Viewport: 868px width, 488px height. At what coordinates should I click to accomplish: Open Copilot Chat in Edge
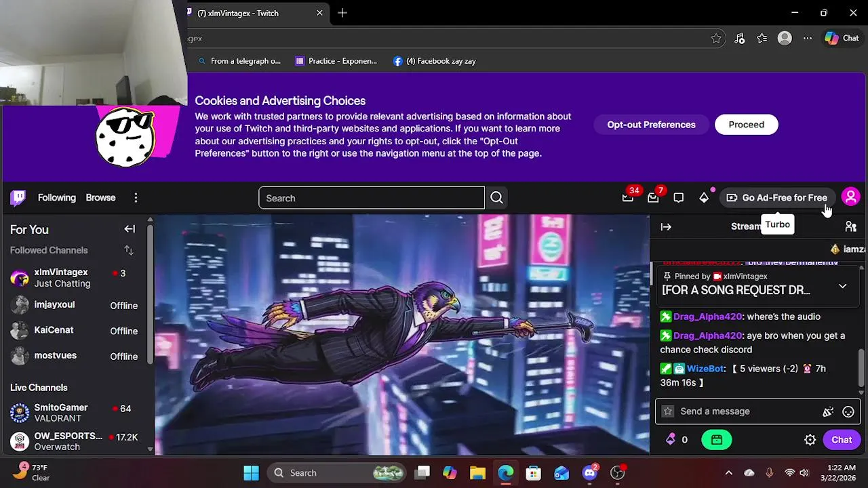[842, 39]
